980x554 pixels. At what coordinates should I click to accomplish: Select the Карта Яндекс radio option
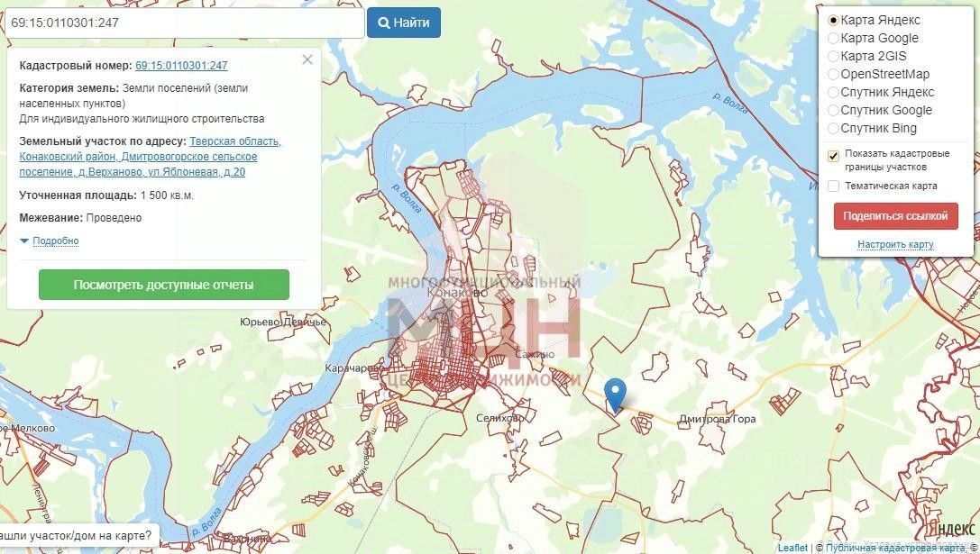[833, 20]
